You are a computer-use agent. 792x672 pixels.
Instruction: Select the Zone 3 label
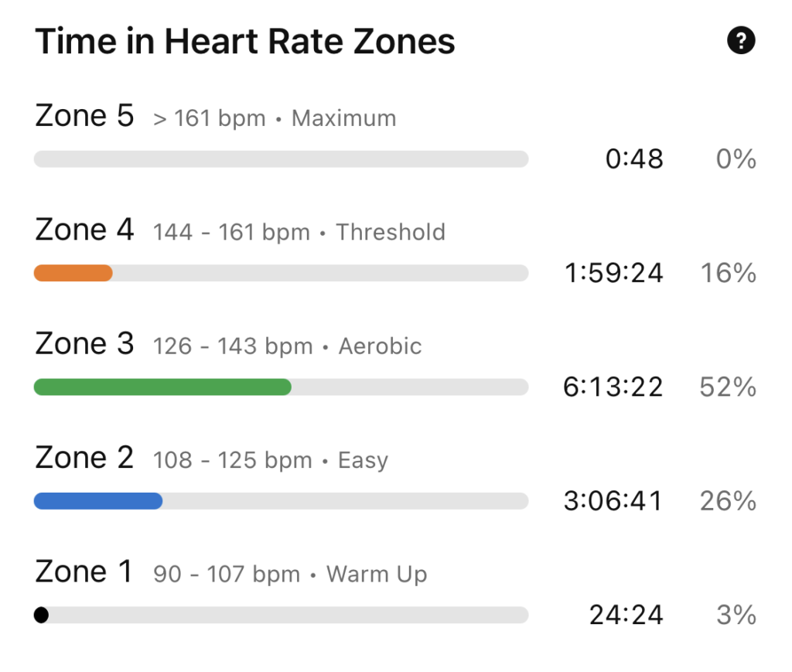point(84,344)
